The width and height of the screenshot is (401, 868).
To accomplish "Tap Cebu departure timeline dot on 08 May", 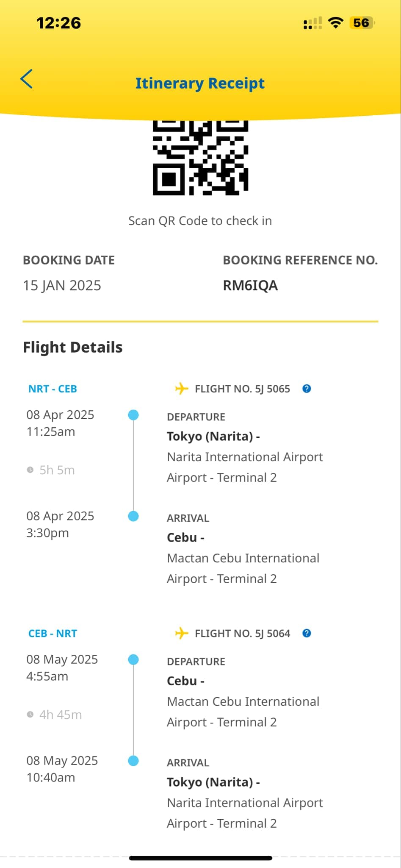I will click(x=133, y=659).
